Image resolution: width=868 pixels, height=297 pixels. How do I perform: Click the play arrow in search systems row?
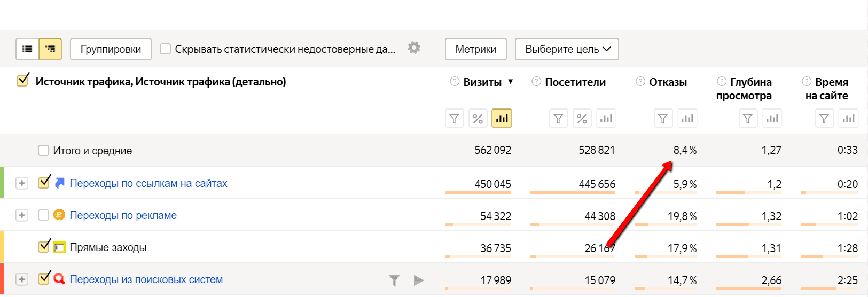click(x=419, y=280)
